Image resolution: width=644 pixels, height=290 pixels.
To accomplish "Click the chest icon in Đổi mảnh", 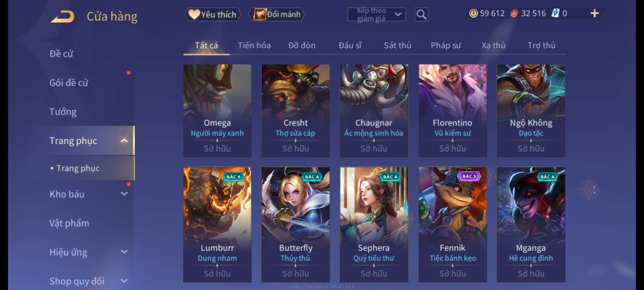I will click(259, 14).
